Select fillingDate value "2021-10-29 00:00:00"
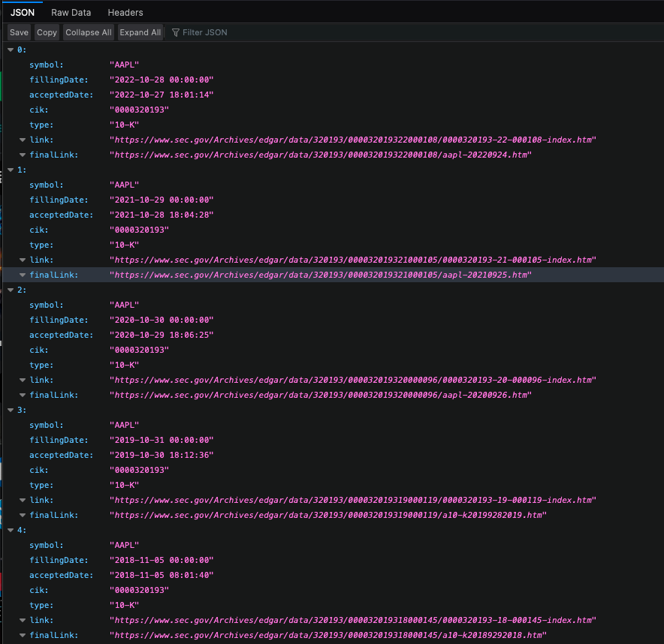Image resolution: width=664 pixels, height=644 pixels. (161, 200)
